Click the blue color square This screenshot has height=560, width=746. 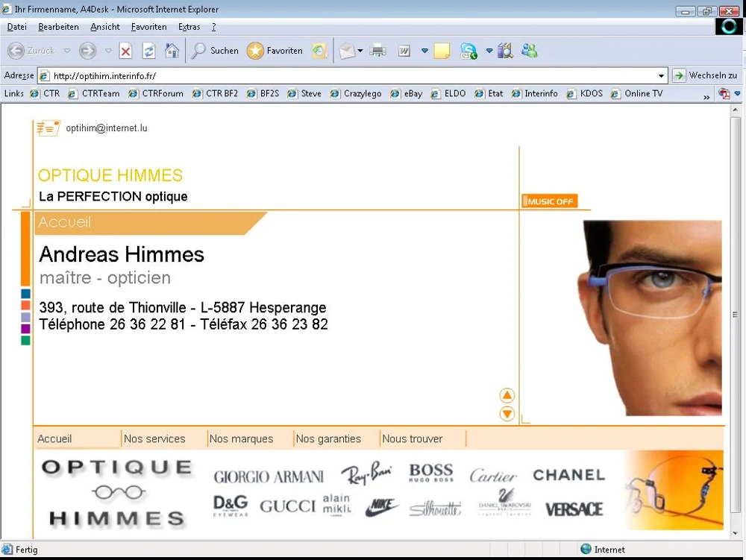tap(25, 294)
